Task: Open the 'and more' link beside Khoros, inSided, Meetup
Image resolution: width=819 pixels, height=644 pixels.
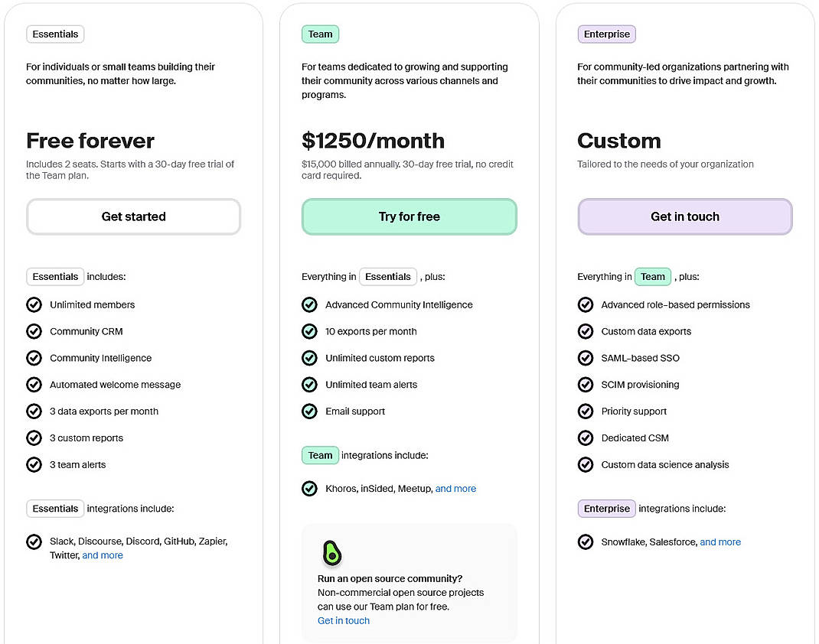Action: pyautogui.click(x=455, y=488)
